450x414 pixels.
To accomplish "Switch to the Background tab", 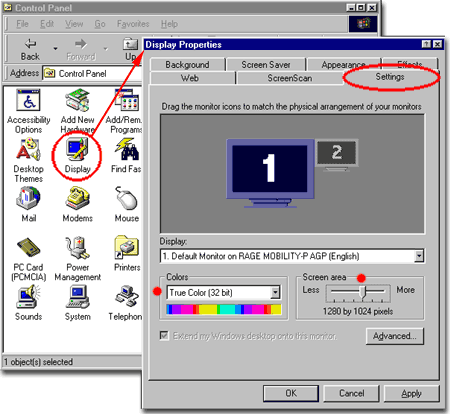I will [188, 65].
